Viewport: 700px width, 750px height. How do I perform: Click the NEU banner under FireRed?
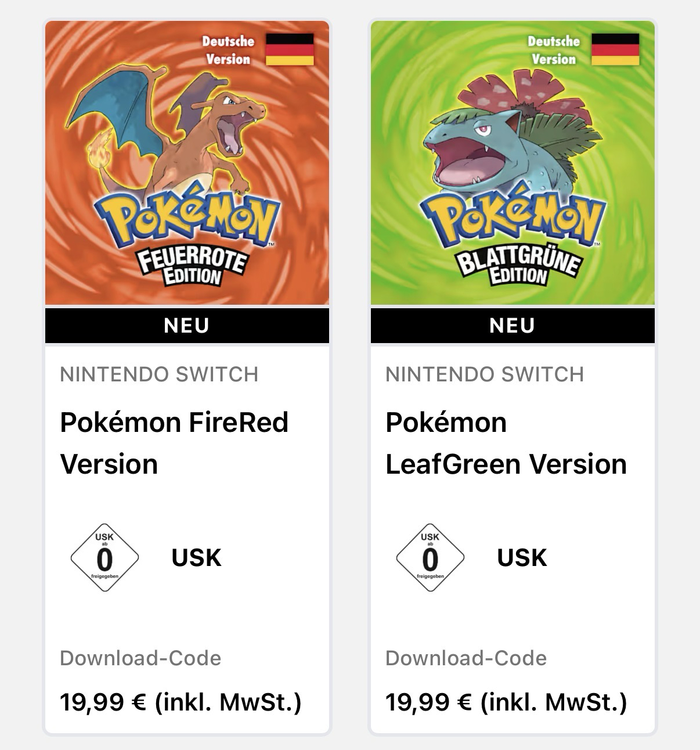point(187,326)
